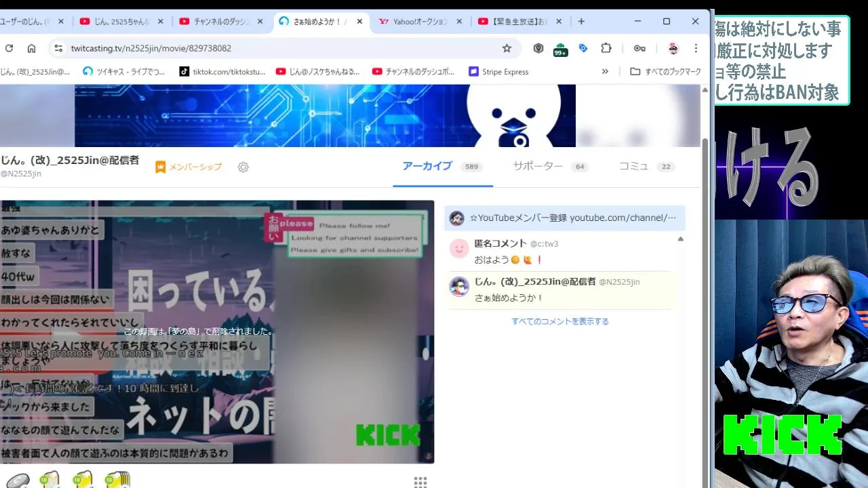The image size is (868, 488).
Task: Open the extension showing 99+ badge
Action: 560,49
